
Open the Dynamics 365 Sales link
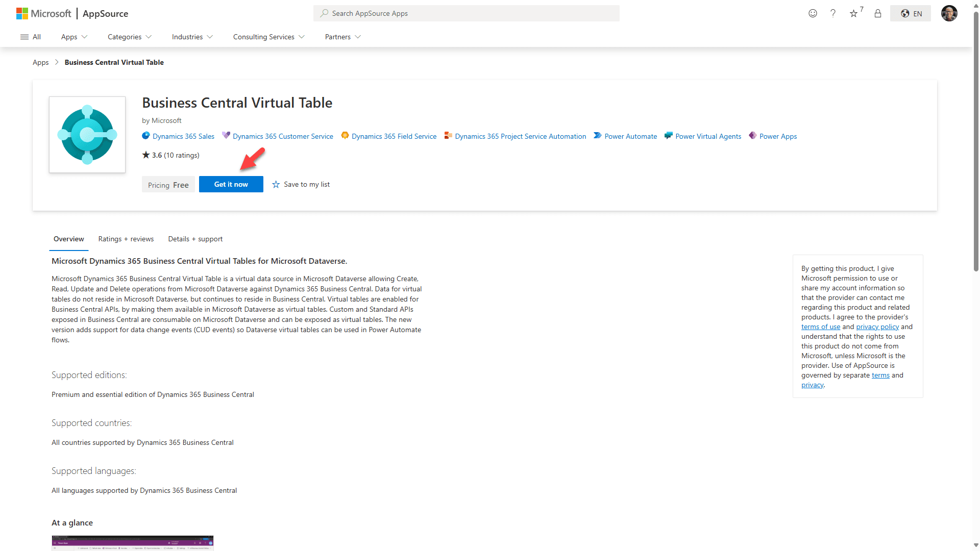tap(183, 136)
